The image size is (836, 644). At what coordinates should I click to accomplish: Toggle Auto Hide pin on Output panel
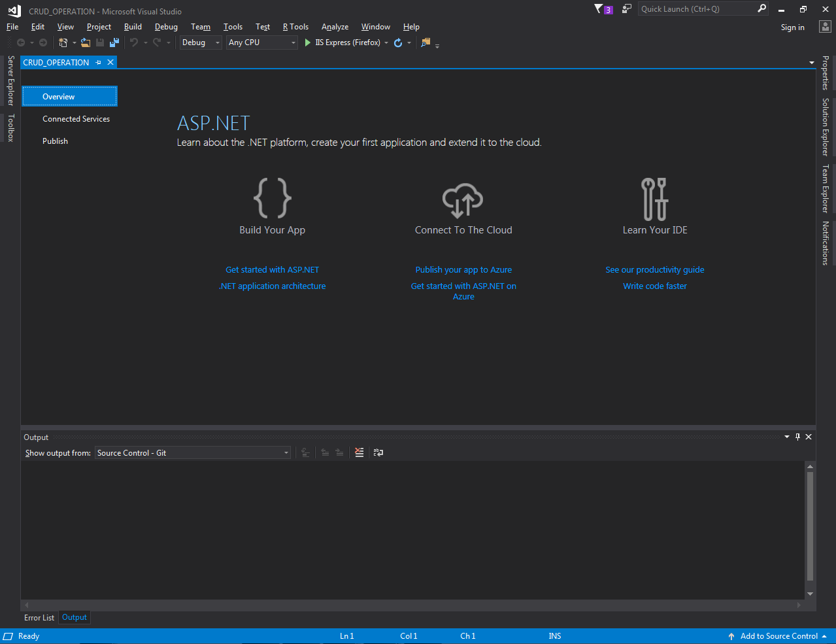tap(797, 437)
